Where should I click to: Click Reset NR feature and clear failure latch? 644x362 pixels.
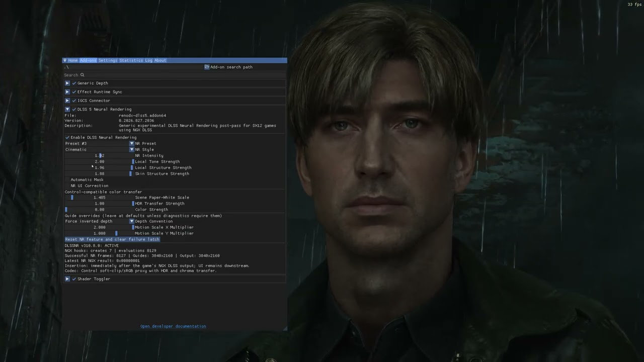coord(112,239)
